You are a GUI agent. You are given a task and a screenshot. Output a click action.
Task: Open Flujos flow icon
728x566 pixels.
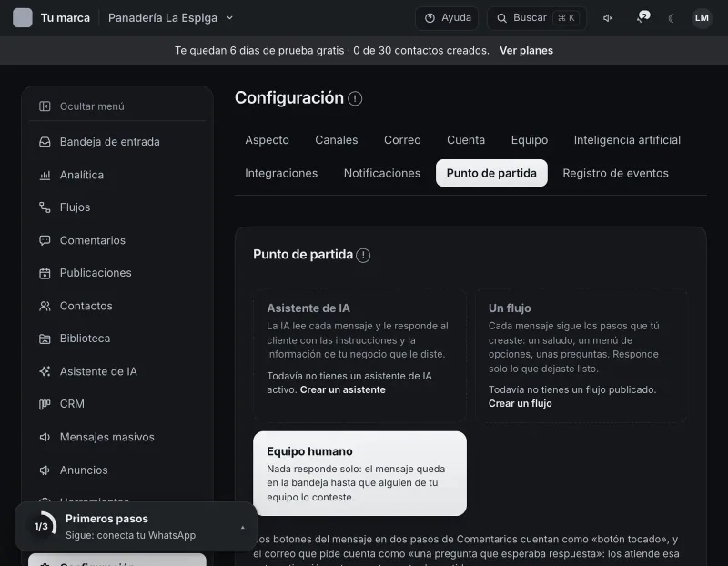pos(45,207)
